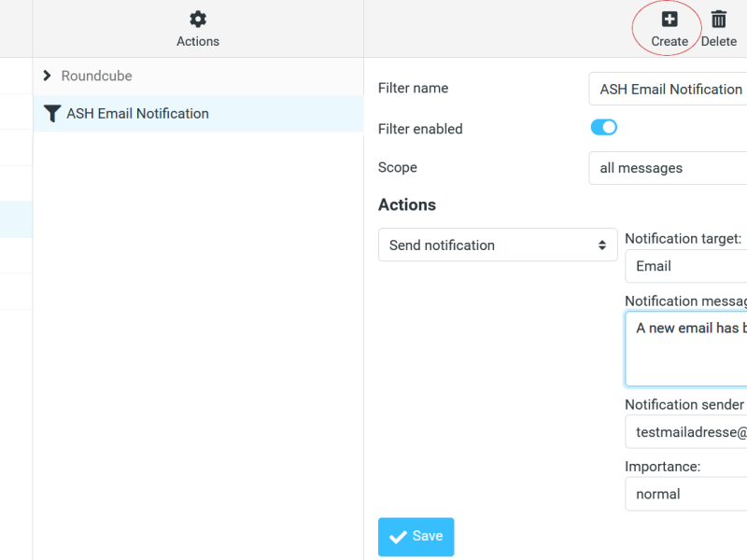
Task: Click the Filter name label
Action: tap(413, 88)
